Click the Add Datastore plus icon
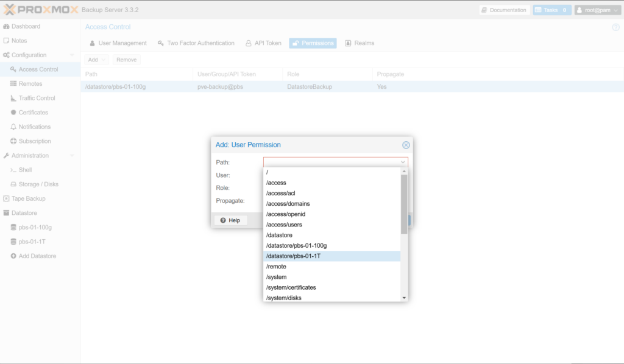 click(13, 256)
